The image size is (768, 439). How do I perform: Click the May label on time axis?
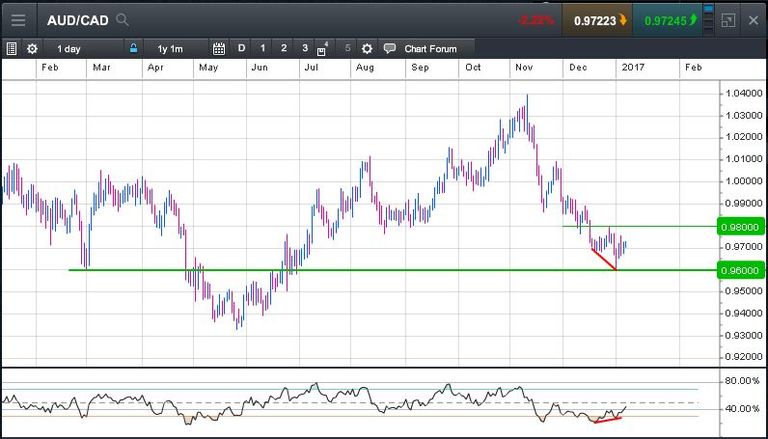tap(208, 68)
